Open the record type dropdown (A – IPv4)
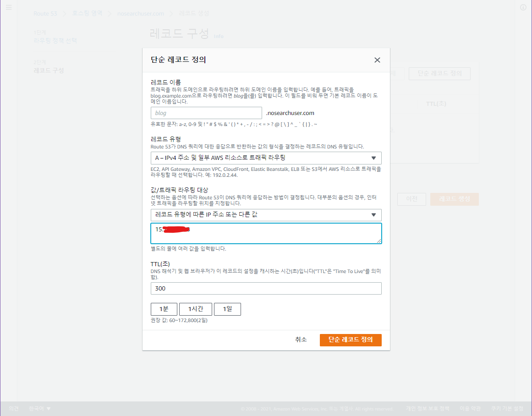 pyautogui.click(x=266, y=158)
